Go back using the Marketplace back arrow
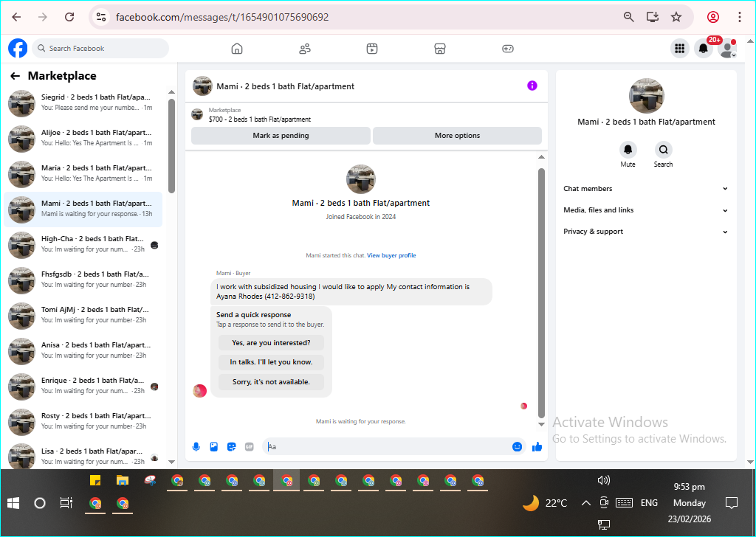The height and width of the screenshot is (537, 756). click(x=16, y=76)
